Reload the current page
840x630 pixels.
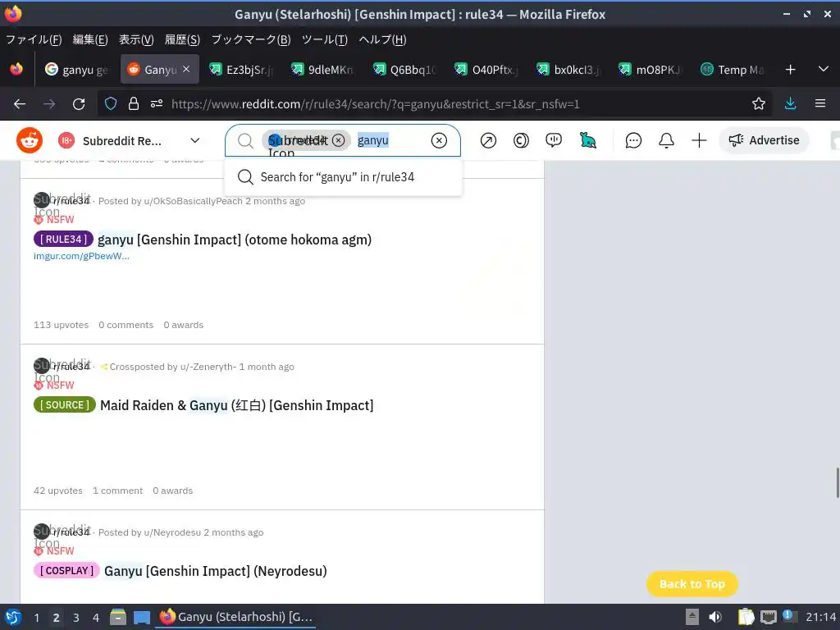pyautogui.click(x=79, y=104)
